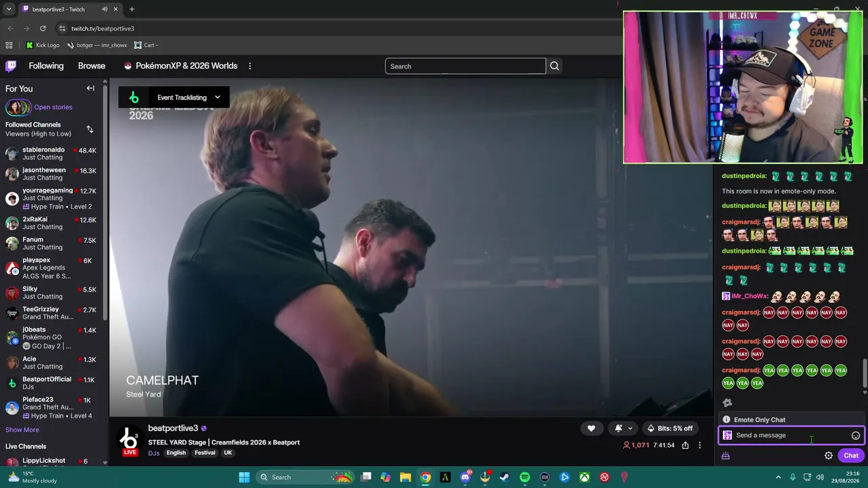Click the UK tag

pos(228,453)
